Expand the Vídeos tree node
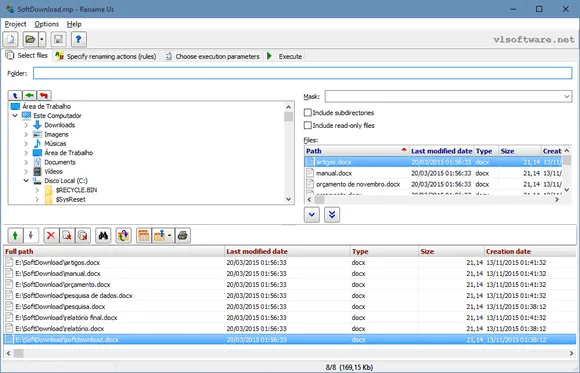580x373 pixels. [26, 171]
